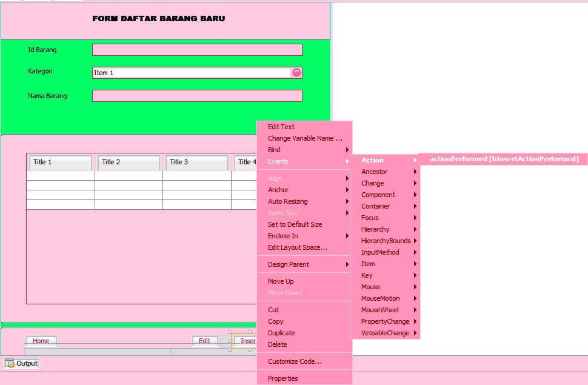This screenshot has height=385, width=588.
Task: Open the Hierarchy events submenu
Action: [385, 229]
